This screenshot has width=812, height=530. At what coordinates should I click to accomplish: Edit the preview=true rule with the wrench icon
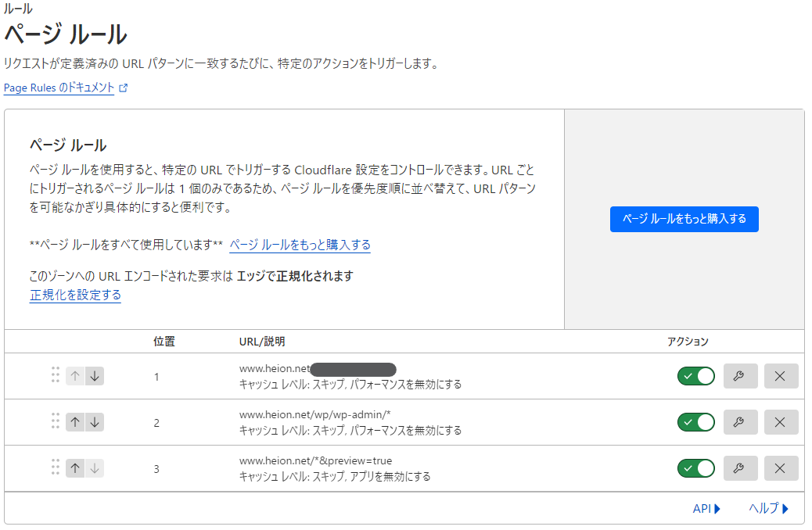tap(740, 468)
